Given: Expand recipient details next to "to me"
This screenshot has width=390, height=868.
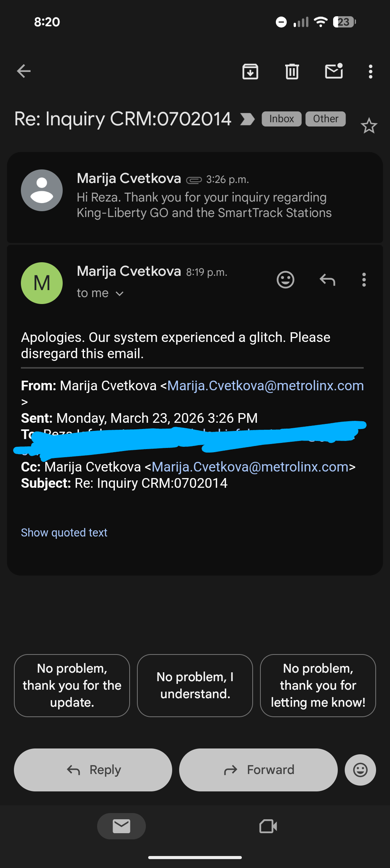Looking at the screenshot, I should [120, 294].
